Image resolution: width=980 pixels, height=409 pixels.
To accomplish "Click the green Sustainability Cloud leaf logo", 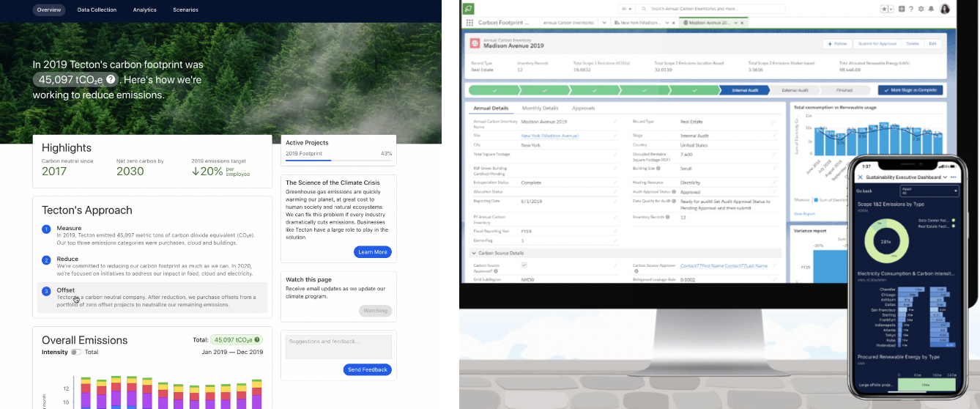I will coord(469,8).
